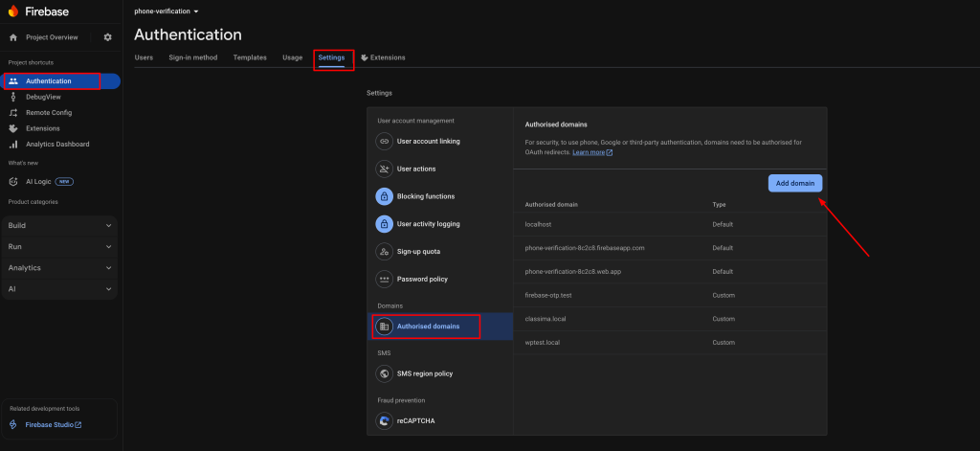Expand the AI category

(60, 289)
